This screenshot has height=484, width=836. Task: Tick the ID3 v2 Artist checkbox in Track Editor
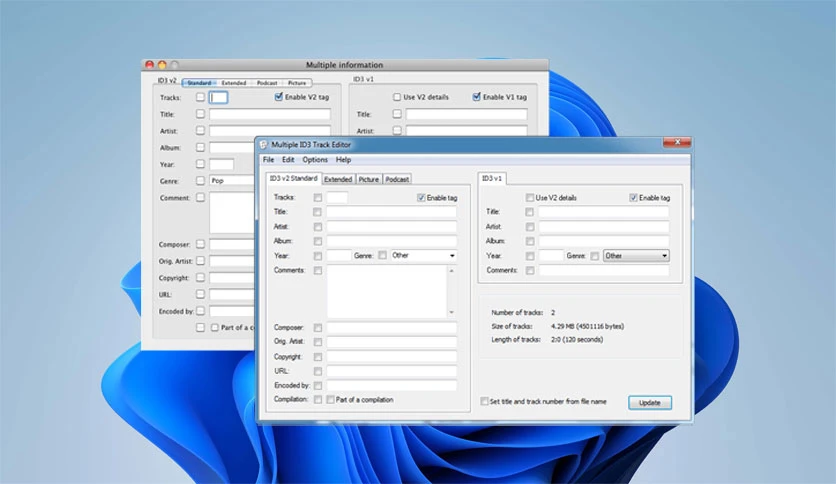tap(318, 227)
